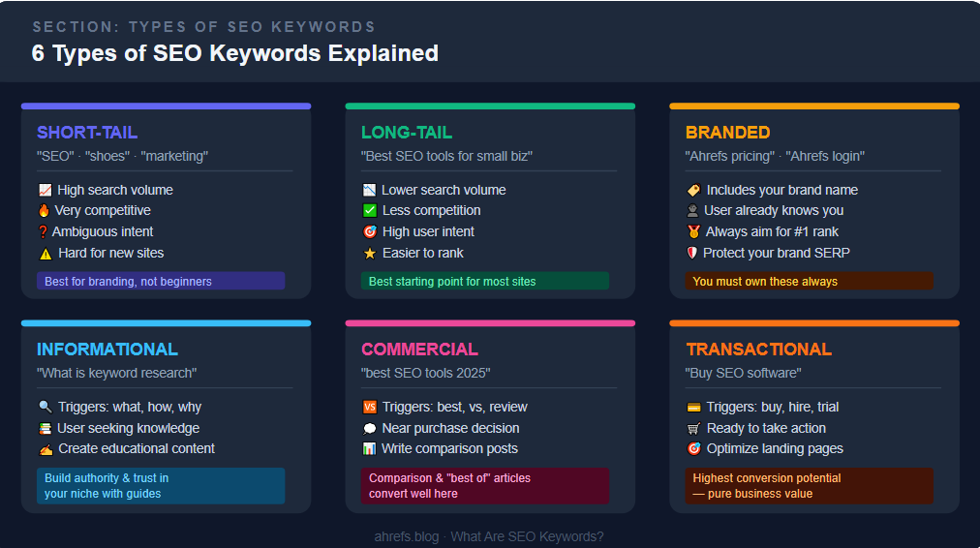
Task: Select the TRANSACTIONAL card heading
Action: click(x=759, y=350)
